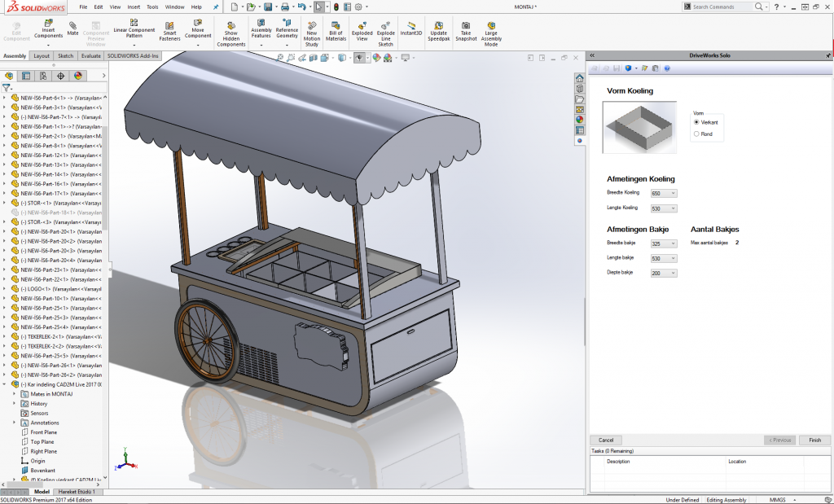Click the Previous button

pos(780,440)
